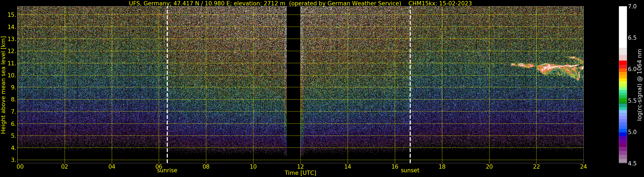Click the height axis label '10.'
Viewport: 644px width, 177px height.
click(12, 75)
